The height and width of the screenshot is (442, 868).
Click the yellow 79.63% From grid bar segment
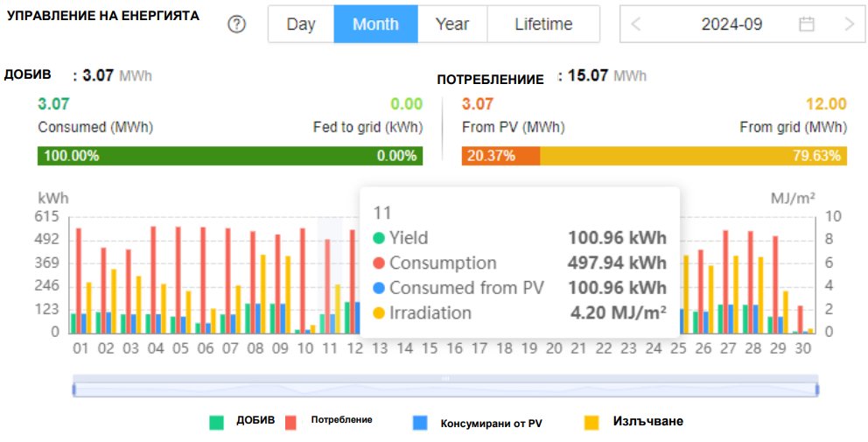[x=694, y=156]
